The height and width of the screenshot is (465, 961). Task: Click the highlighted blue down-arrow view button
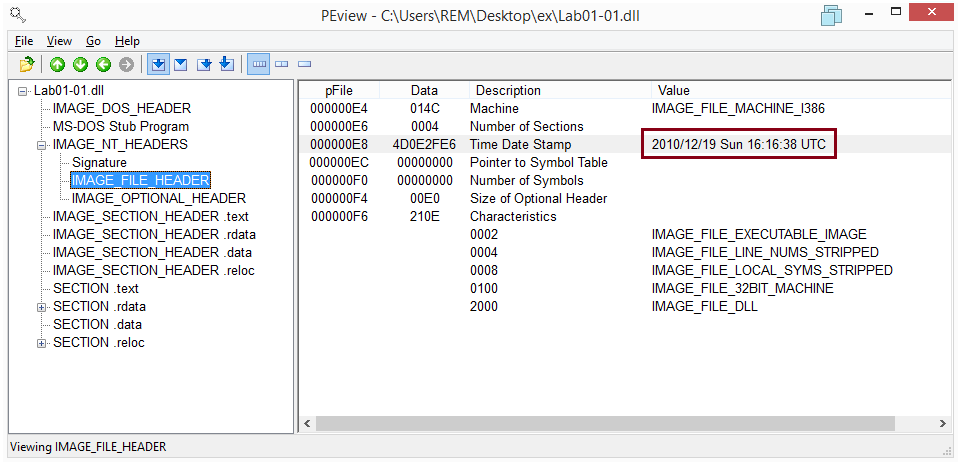coord(158,64)
